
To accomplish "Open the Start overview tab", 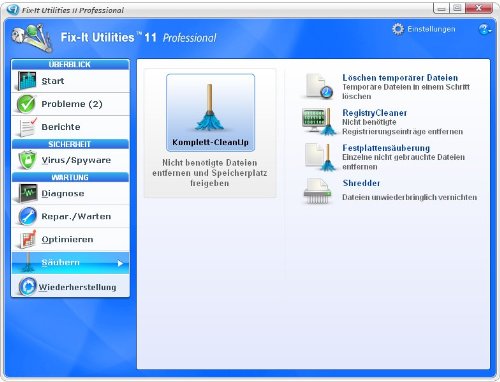I will (70, 81).
